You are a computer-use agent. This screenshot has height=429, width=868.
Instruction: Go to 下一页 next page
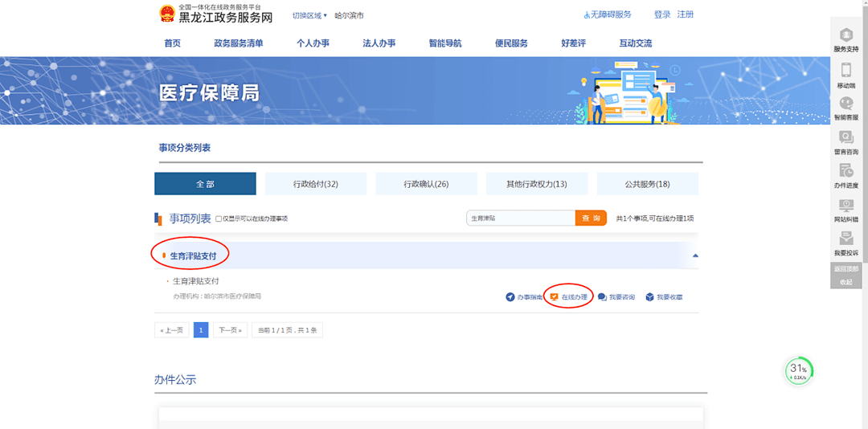pos(230,330)
